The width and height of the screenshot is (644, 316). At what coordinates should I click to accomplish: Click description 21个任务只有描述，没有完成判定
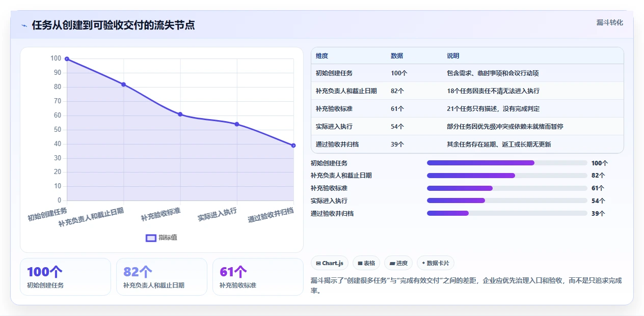(x=493, y=109)
